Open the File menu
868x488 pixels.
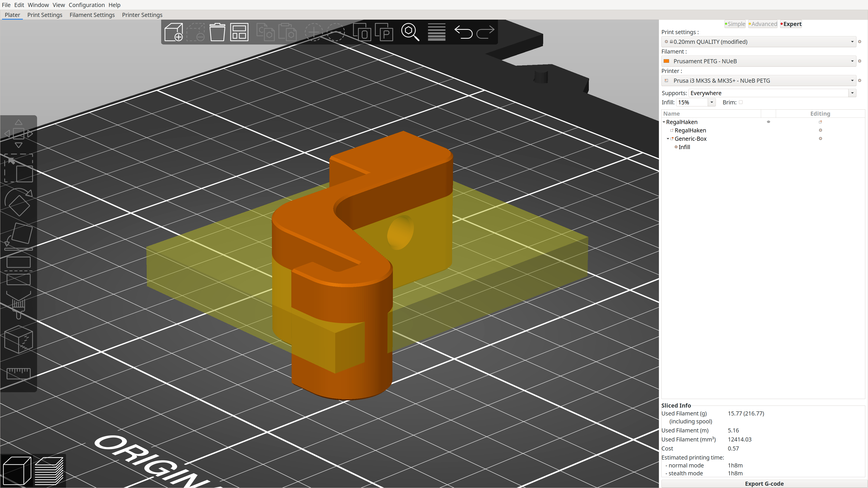coord(6,5)
